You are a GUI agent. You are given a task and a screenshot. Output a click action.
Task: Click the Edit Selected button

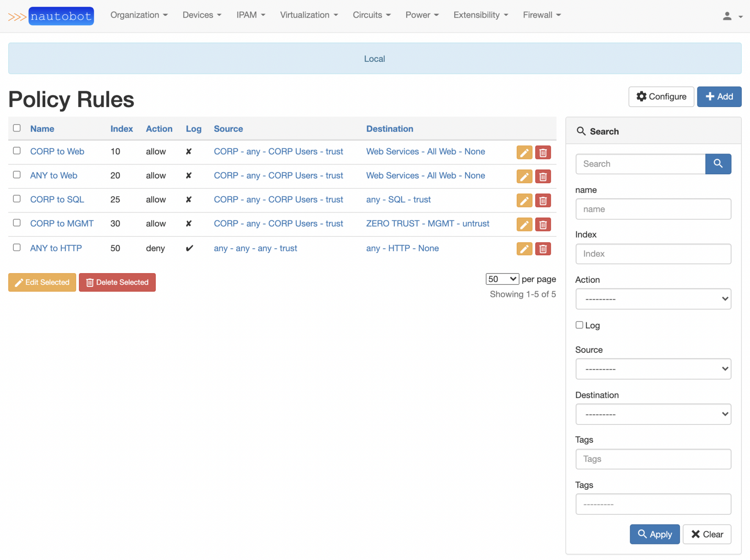pos(42,282)
